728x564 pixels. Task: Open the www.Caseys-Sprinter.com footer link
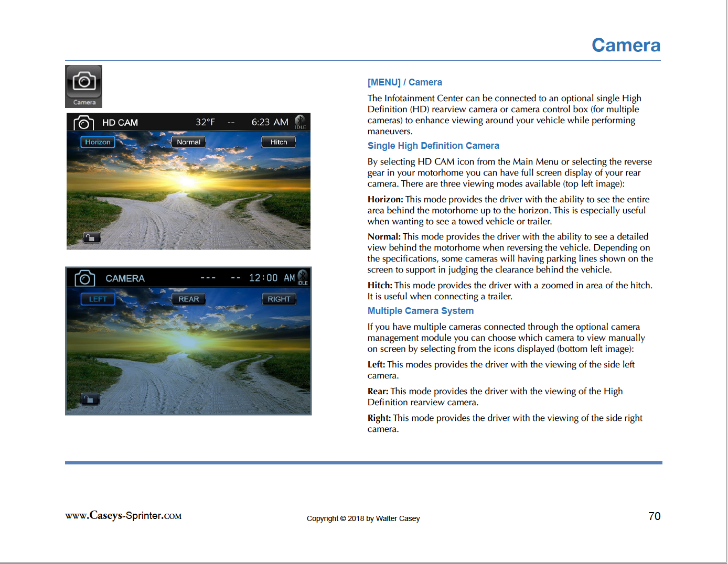123,515
